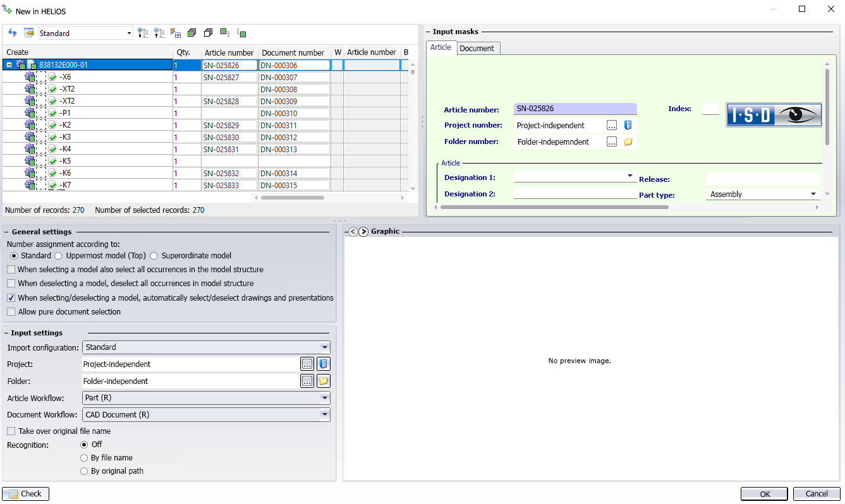The height and width of the screenshot is (504, 845).
Task: Click horizontal scrollbar of records table
Action: (293, 198)
